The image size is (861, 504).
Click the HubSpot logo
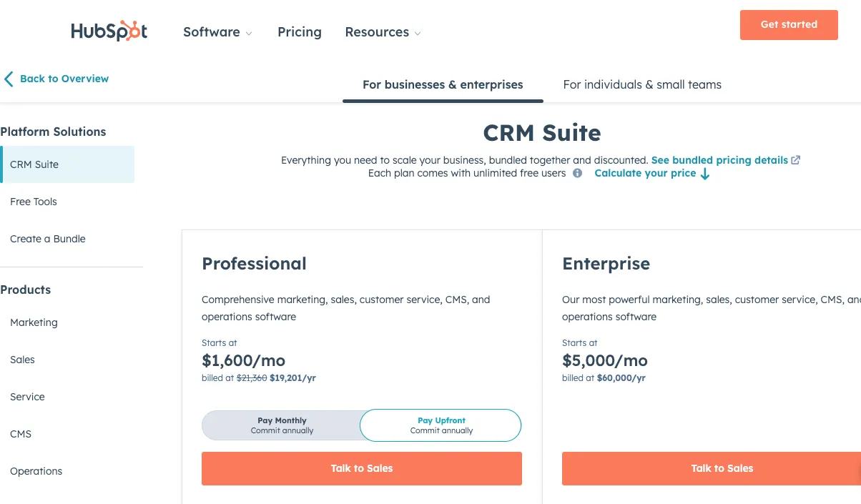click(109, 31)
